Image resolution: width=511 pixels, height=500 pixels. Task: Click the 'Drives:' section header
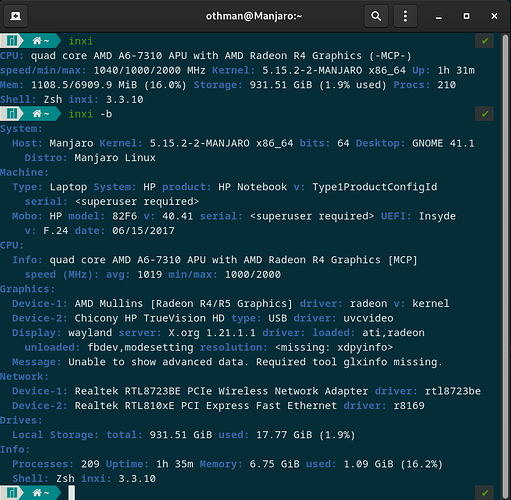tap(21, 420)
